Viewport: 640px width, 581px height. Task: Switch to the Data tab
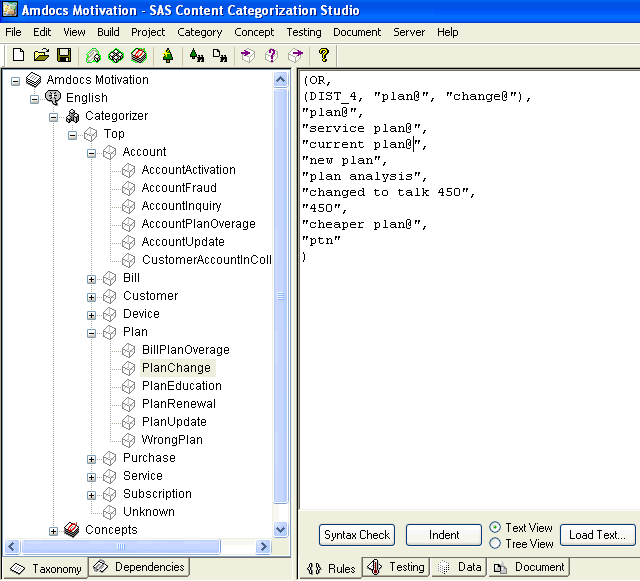pyautogui.click(x=459, y=567)
